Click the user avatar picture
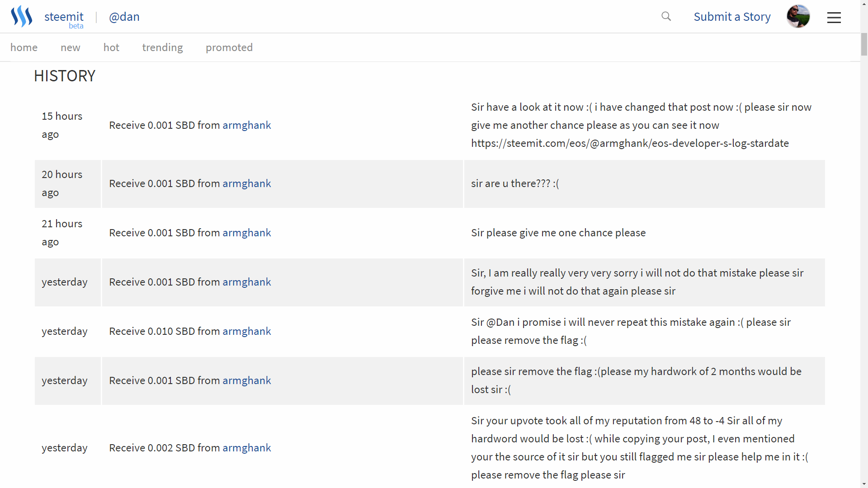Viewport: 868px width, 488px height. 798,16
